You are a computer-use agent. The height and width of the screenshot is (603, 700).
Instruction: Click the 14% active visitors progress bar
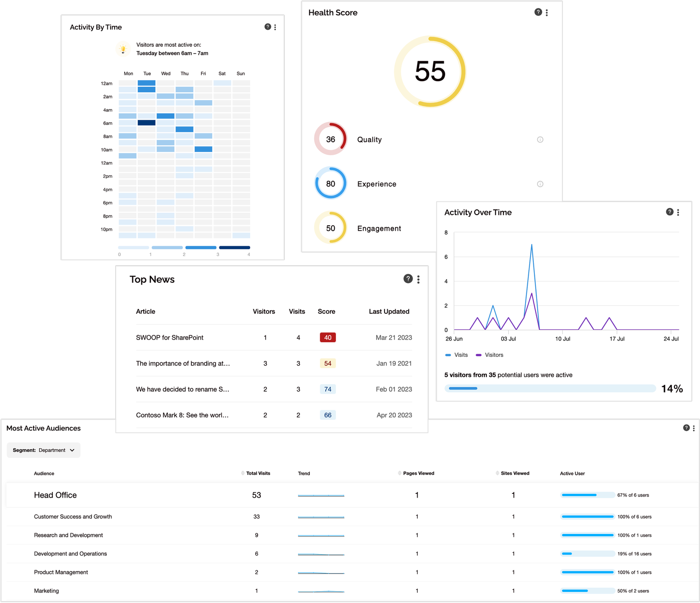point(551,388)
